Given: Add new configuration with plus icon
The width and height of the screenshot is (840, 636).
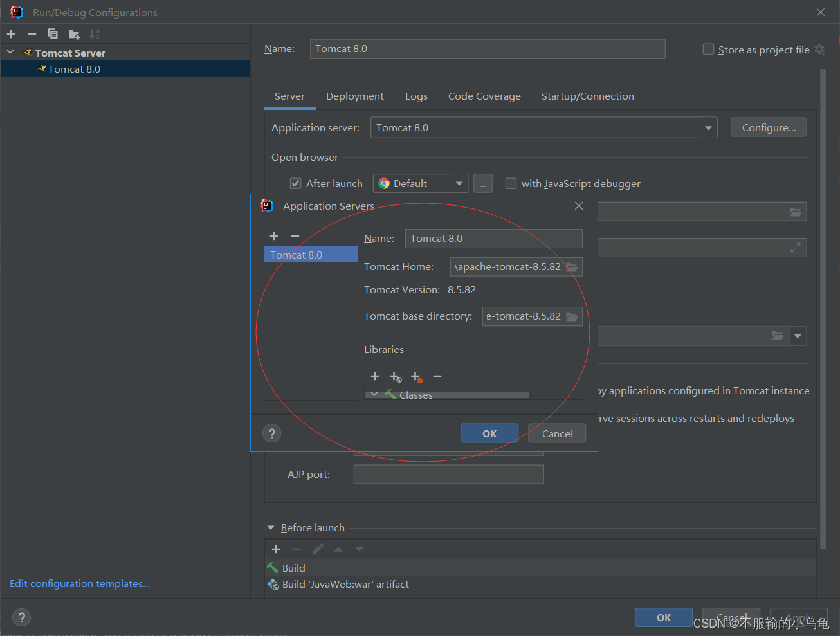Looking at the screenshot, I should click(x=11, y=34).
